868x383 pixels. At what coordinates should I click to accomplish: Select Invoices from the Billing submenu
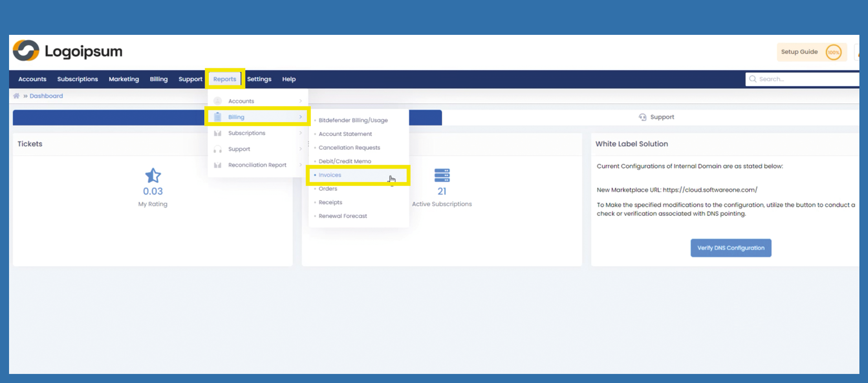330,175
